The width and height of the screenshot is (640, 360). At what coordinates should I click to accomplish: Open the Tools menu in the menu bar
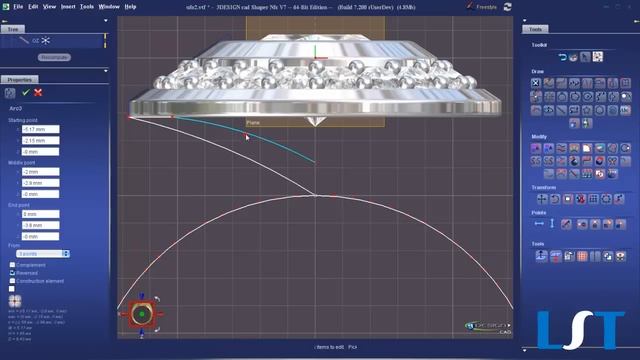87,7
